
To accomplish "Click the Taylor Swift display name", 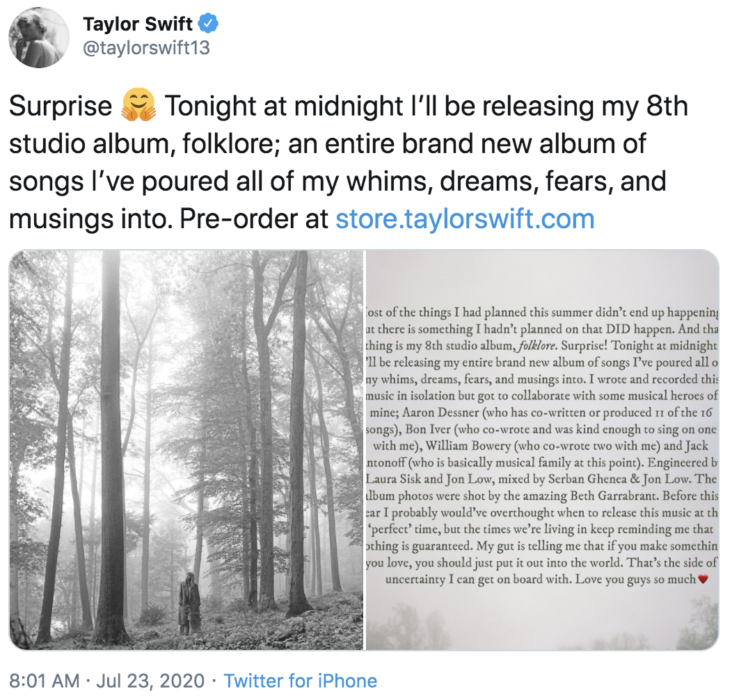I will point(138,23).
